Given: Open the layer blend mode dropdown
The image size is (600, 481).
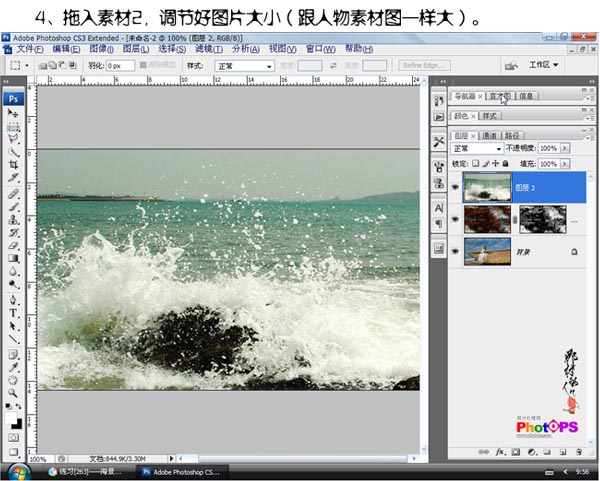Looking at the screenshot, I should [478, 148].
